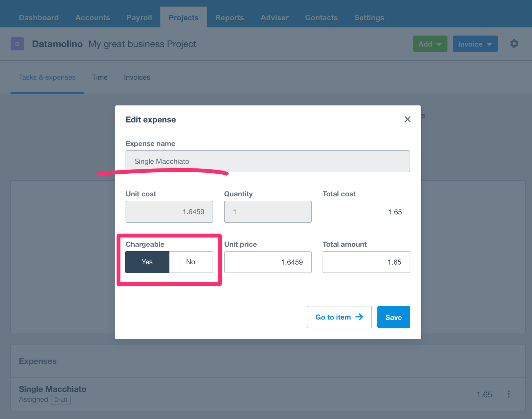Open the Contacts menu

pyautogui.click(x=321, y=17)
